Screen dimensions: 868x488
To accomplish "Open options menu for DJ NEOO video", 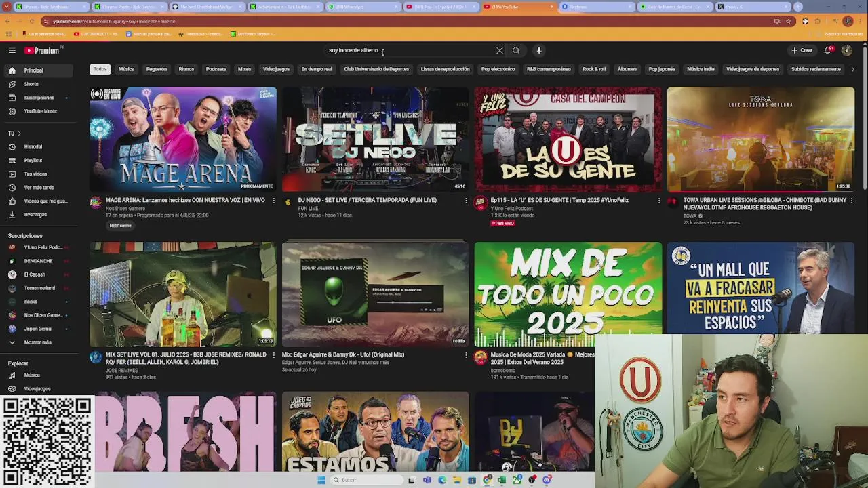I will coord(466,201).
